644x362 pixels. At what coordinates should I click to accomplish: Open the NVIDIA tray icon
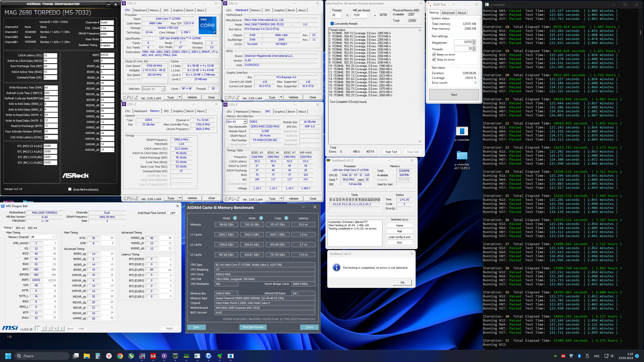click(555, 356)
